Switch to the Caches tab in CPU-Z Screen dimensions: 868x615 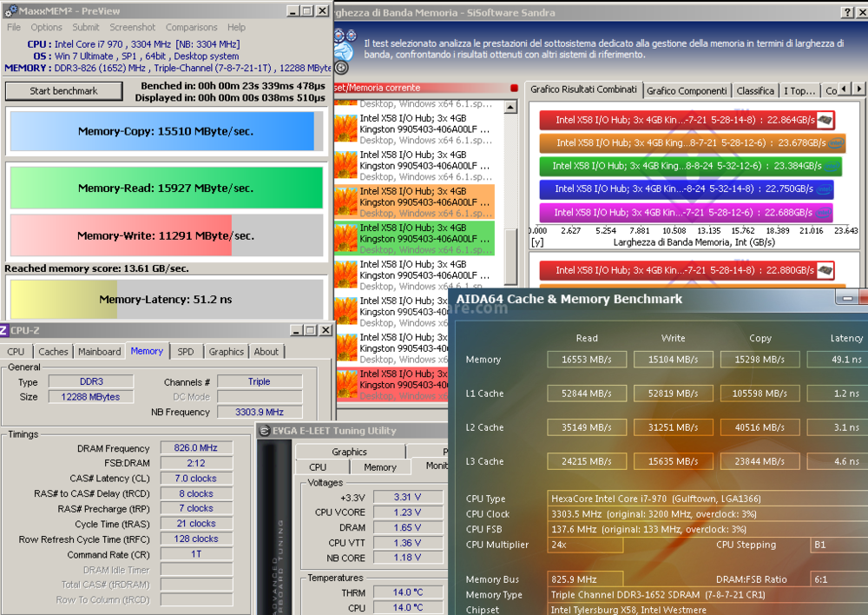click(x=53, y=351)
